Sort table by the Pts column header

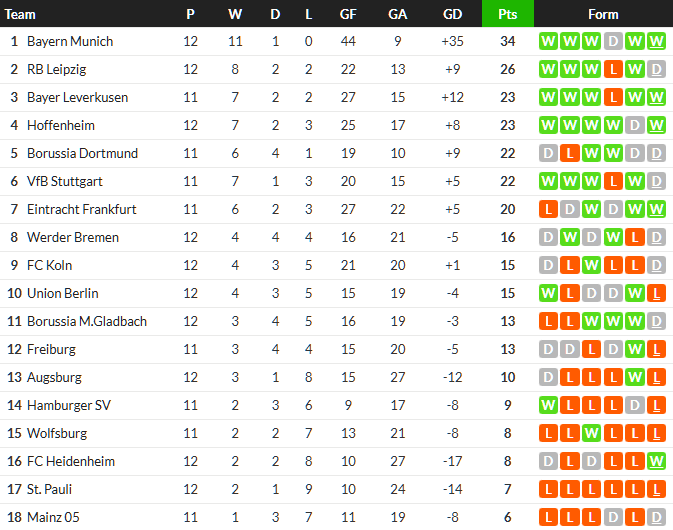(x=507, y=14)
